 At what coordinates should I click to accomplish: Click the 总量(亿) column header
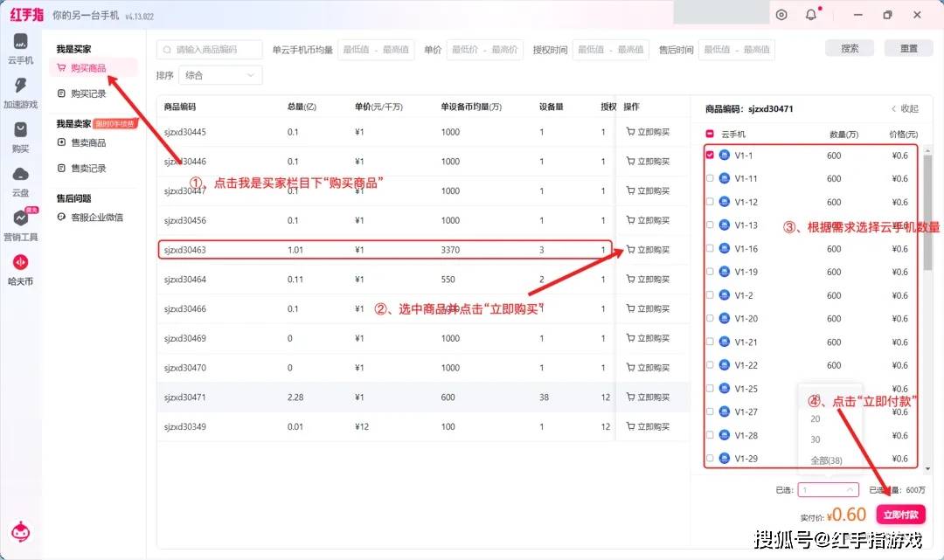click(x=302, y=107)
